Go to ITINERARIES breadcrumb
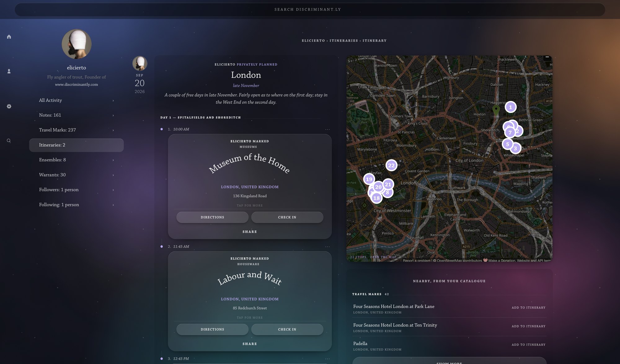The height and width of the screenshot is (364, 620). (343, 41)
